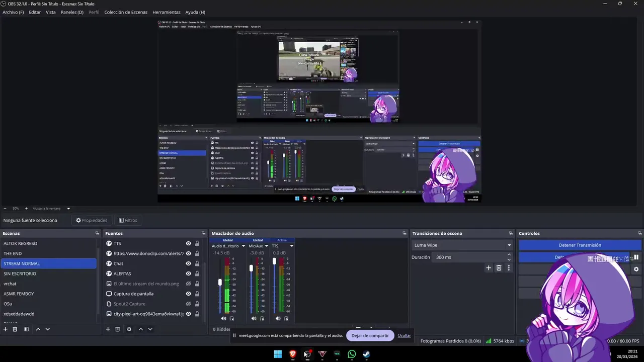
Task: Open TTS mixer channel options arrow
Action: click(x=291, y=246)
